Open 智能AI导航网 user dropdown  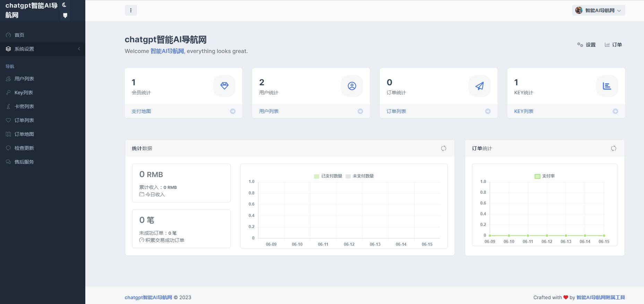[x=599, y=10]
